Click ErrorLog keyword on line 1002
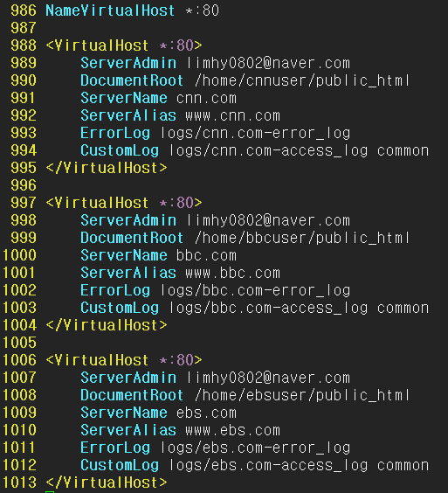Image resolution: width=448 pixels, height=493 pixels. [115, 290]
